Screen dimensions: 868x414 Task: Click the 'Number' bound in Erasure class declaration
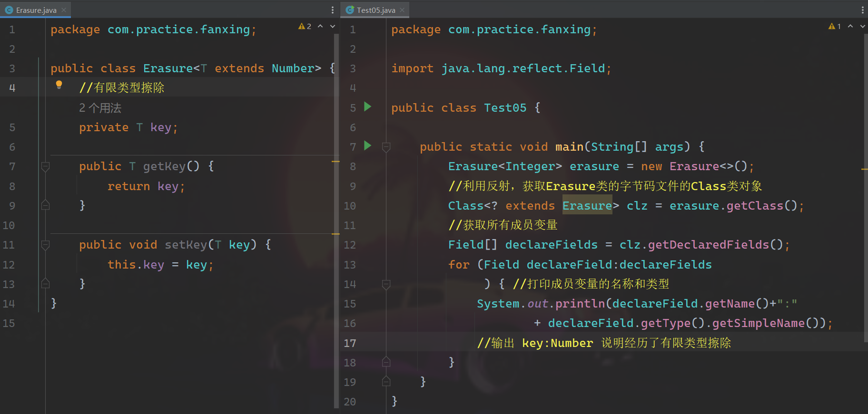[293, 68]
